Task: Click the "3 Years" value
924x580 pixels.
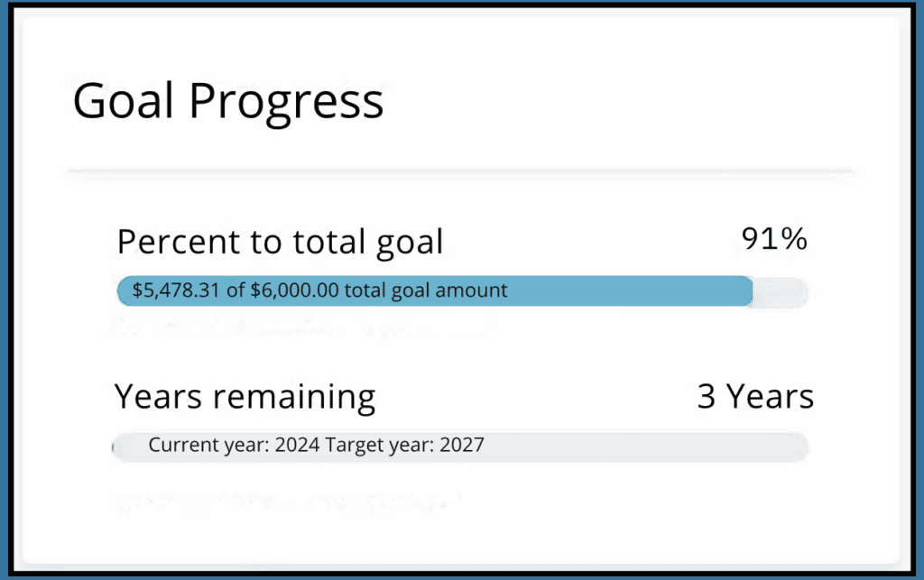Action: (755, 396)
